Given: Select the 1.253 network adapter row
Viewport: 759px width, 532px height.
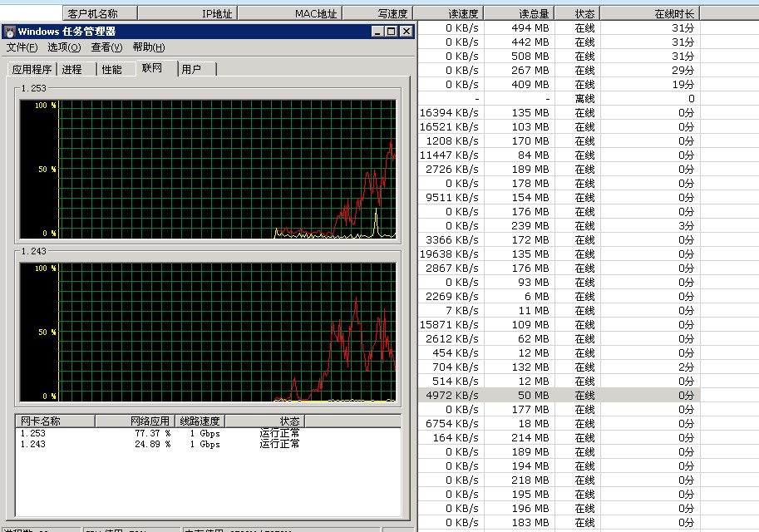Looking at the screenshot, I should pyautogui.click(x=33, y=433).
